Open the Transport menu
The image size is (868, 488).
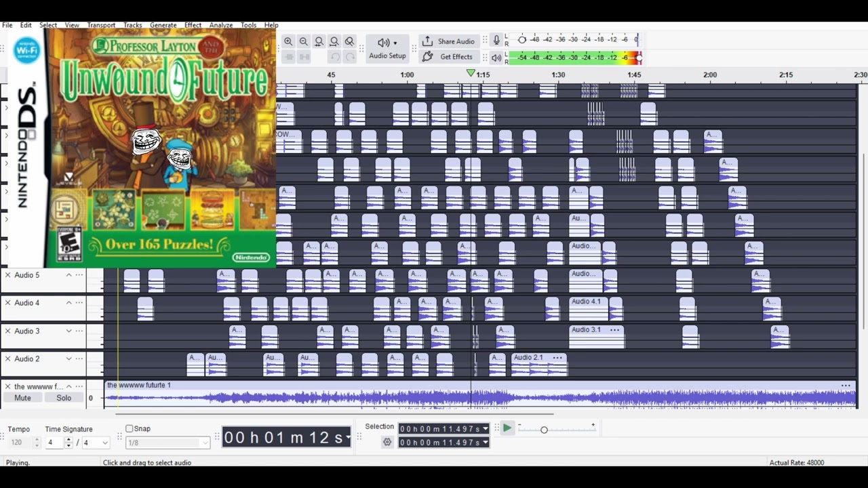coord(101,25)
